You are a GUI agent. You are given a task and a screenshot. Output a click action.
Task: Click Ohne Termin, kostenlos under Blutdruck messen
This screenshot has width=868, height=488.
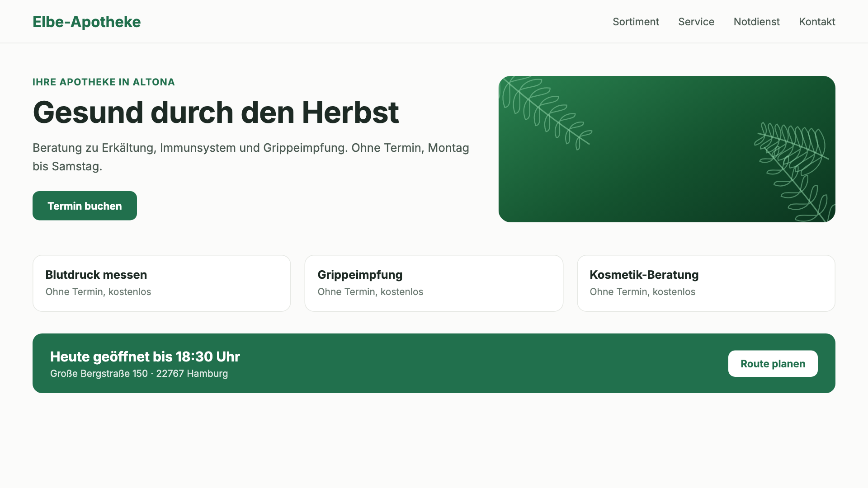[98, 292]
